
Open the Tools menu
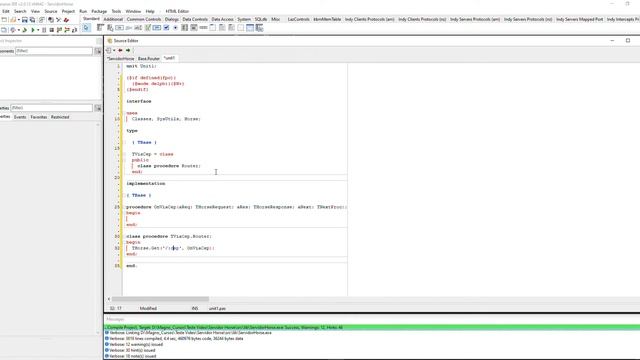116,11
